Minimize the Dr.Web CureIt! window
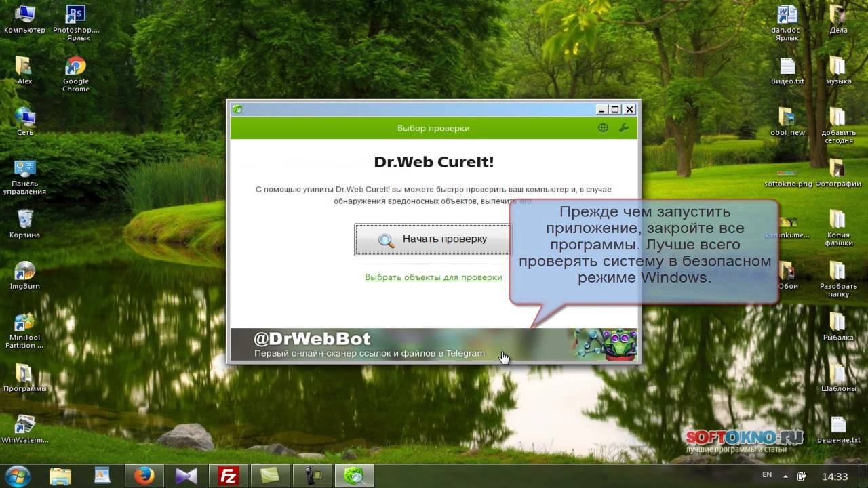 601,109
